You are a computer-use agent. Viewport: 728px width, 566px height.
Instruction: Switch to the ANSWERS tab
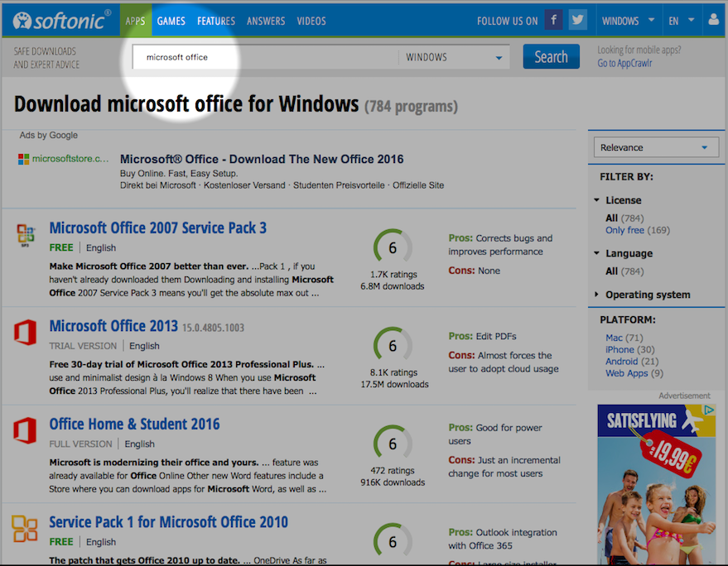point(266,21)
